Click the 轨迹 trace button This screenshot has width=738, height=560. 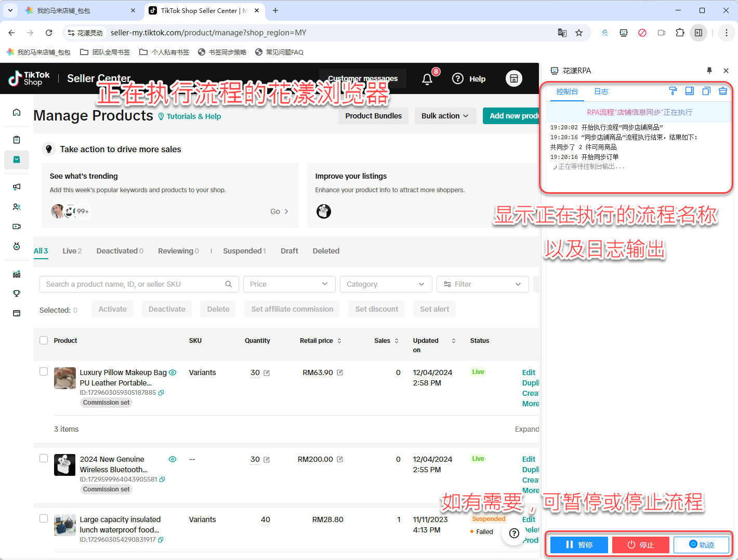(701, 545)
